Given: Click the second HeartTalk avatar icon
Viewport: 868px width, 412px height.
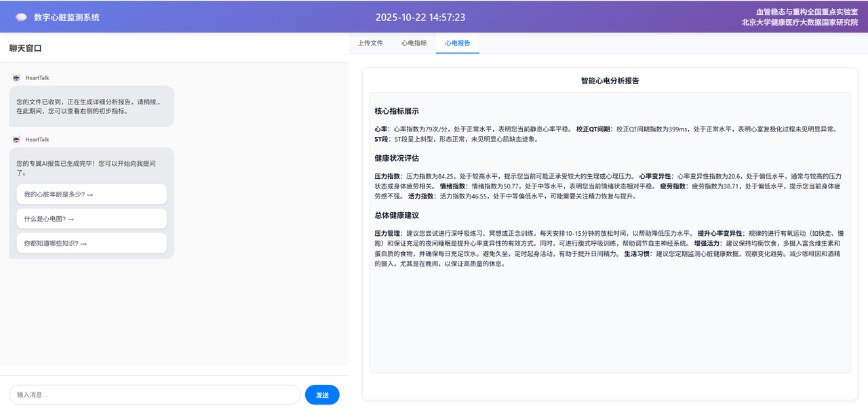Looking at the screenshot, I should 16,140.
